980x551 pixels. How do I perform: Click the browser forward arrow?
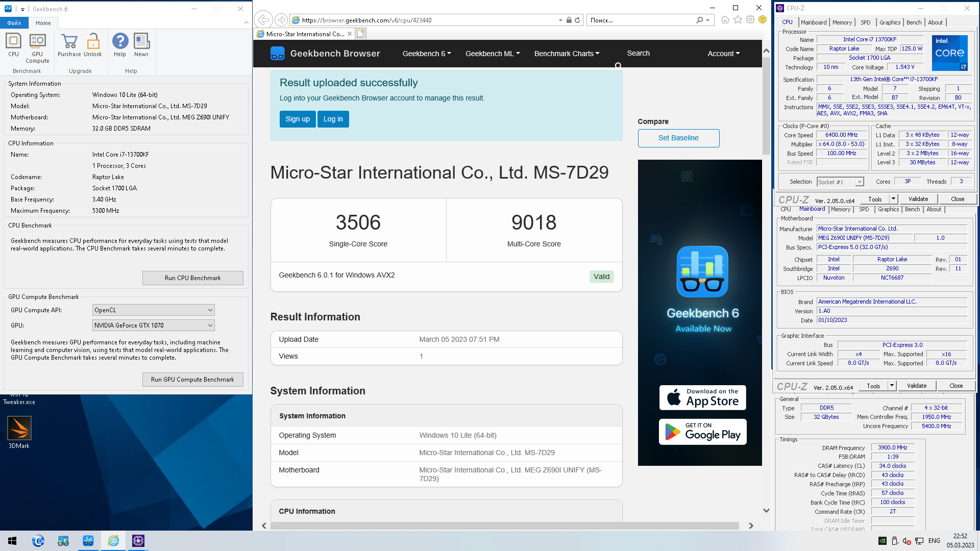pyautogui.click(x=281, y=20)
